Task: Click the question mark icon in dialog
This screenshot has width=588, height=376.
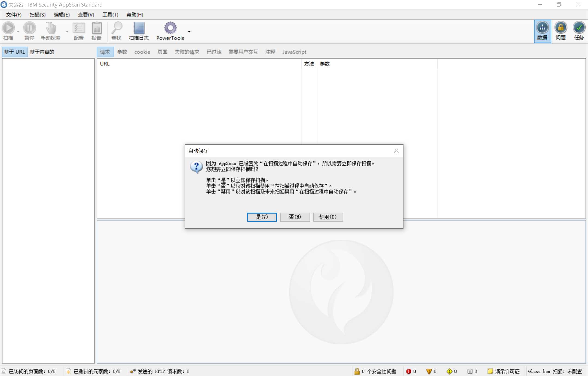Action: [x=196, y=167]
